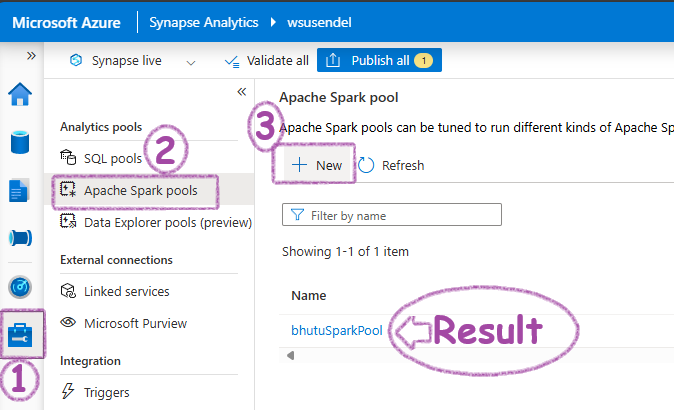674x410 pixels.
Task: Click the SQL pools icon
Action: coord(68,157)
